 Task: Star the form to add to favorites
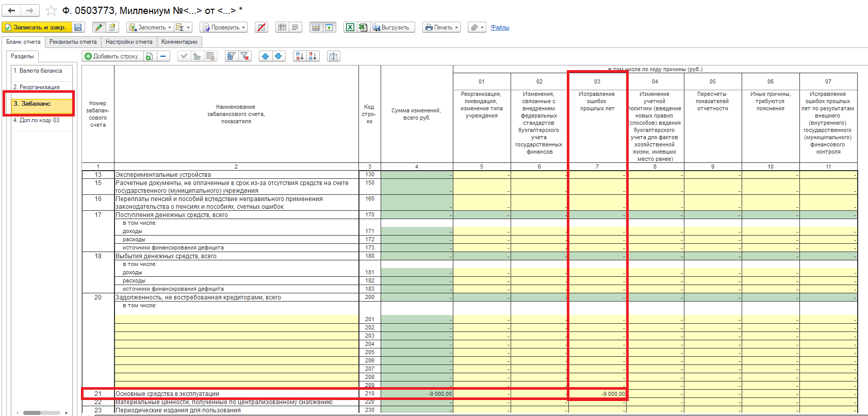coord(51,10)
